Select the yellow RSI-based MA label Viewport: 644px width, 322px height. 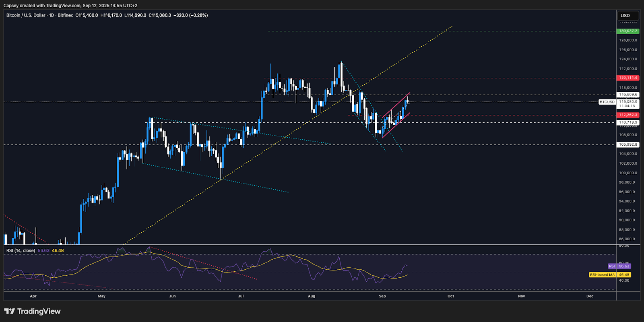click(603, 275)
